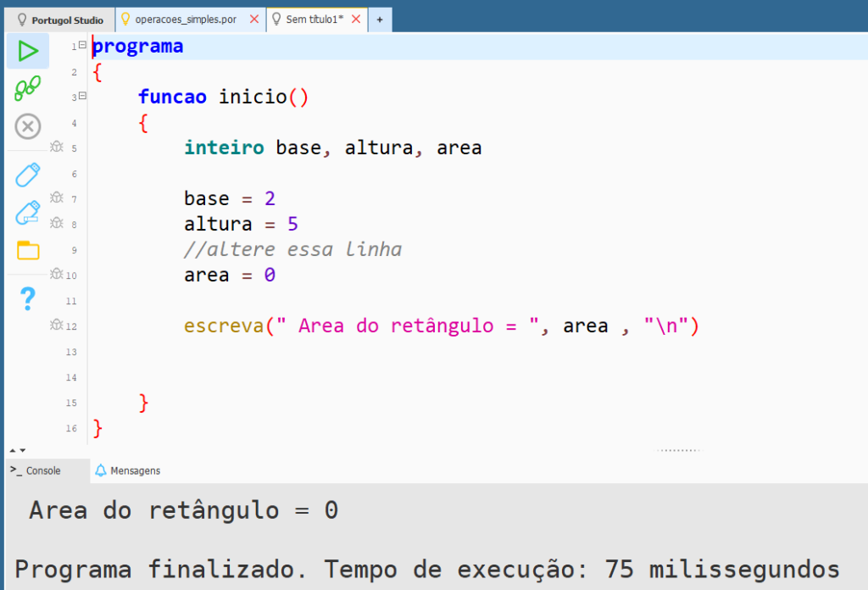Stop execution with the gray X circle
Screen dimensions: 868x590
click(28, 127)
